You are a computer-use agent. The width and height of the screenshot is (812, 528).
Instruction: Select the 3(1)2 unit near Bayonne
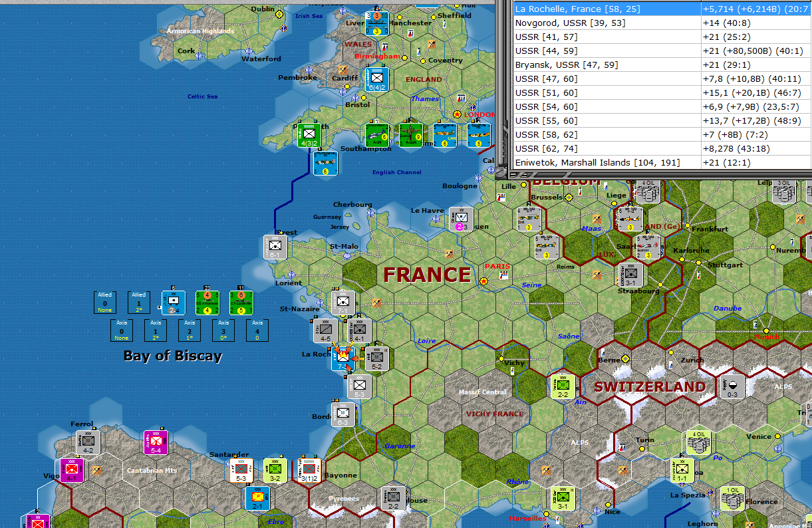[309, 470]
